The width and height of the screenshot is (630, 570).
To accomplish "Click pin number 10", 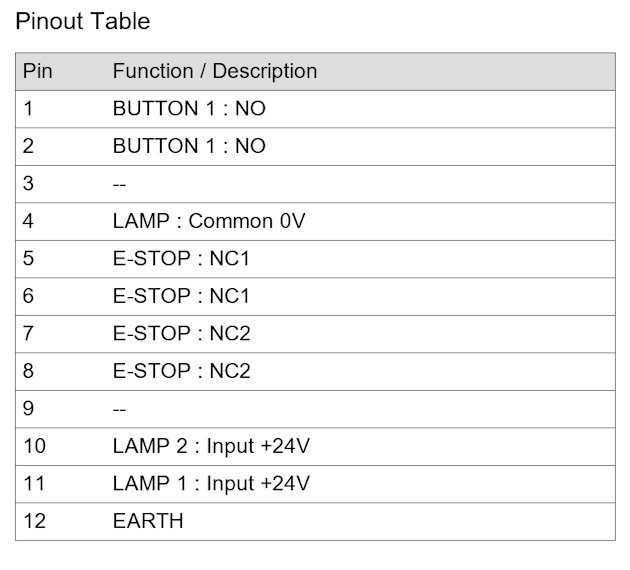I will 35,446.
